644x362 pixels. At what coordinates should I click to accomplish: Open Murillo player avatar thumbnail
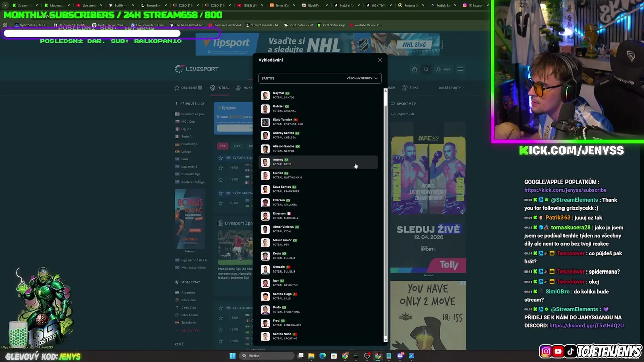coord(265,175)
